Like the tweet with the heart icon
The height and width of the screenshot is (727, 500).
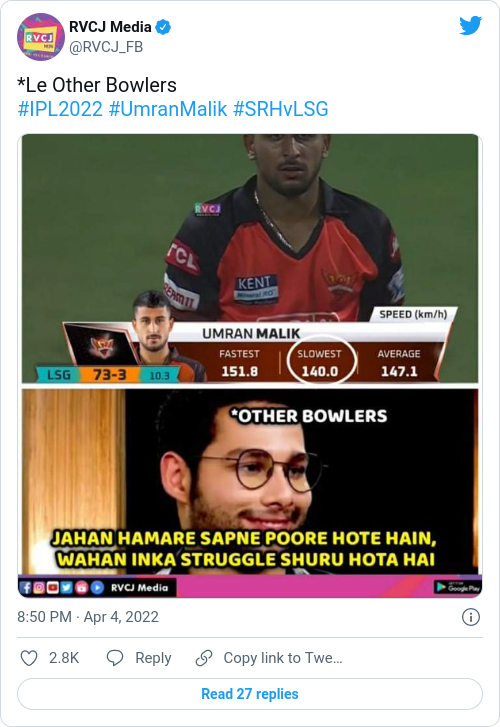[29, 658]
